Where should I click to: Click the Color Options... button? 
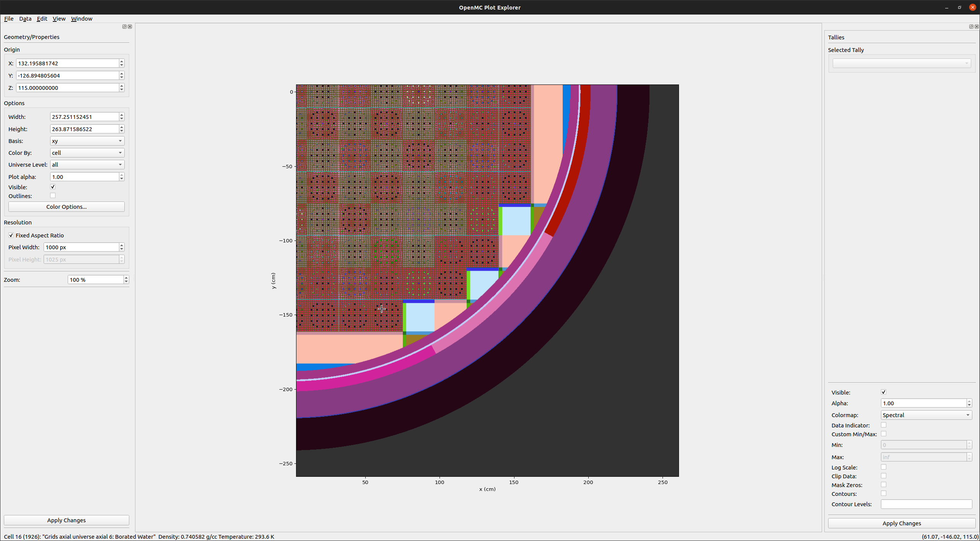66,206
